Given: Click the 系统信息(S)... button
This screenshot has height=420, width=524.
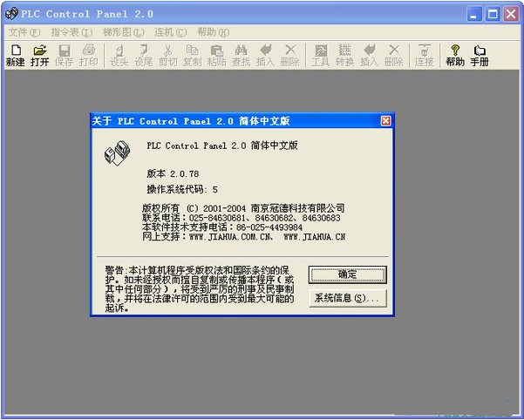Looking at the screenshot, I should (x=348, y=298).
